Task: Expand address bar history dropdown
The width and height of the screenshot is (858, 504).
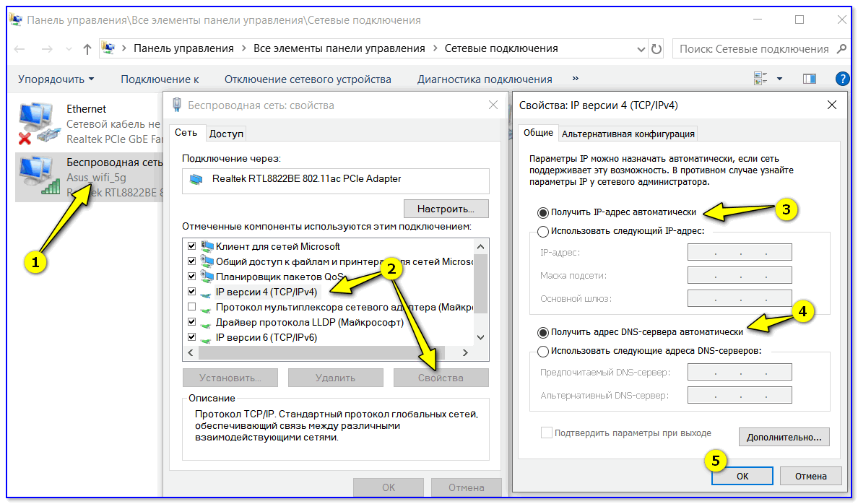Action: [641, 49]
